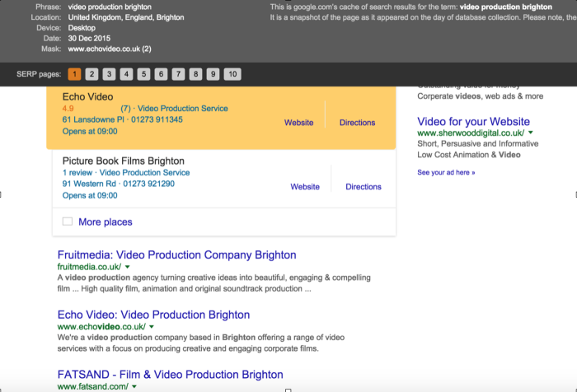Go to SERP page 10
This screenshot has width=577, height=392.
(x=232, y=74)
